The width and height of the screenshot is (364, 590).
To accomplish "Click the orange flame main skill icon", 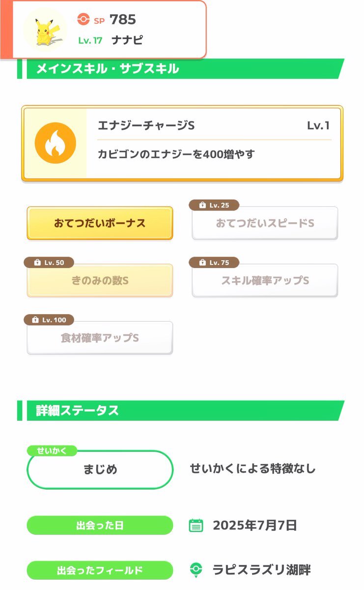I will [x=56, y=143].
